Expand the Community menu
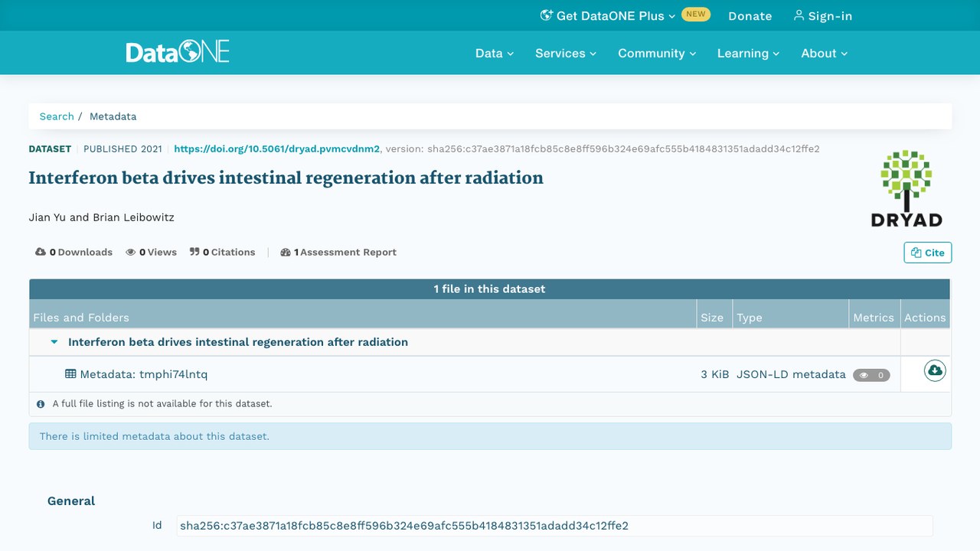 657,53
